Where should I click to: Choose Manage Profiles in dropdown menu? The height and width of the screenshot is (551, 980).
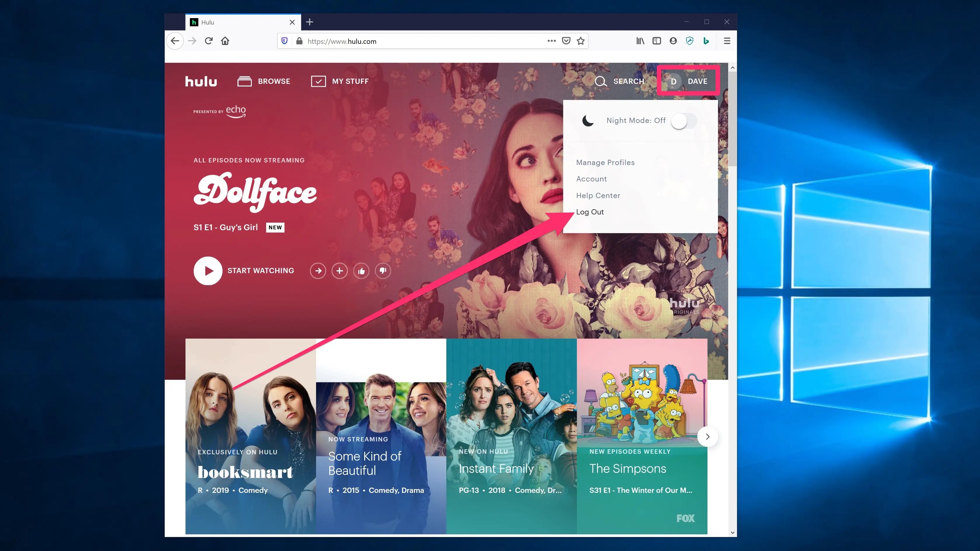pyautogui.click(x=605, y=162)
